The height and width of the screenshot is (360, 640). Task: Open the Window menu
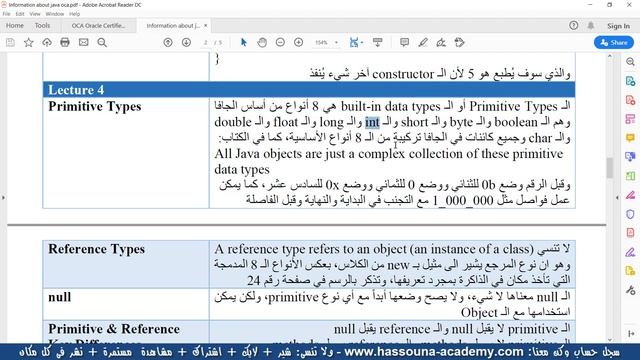54,14
